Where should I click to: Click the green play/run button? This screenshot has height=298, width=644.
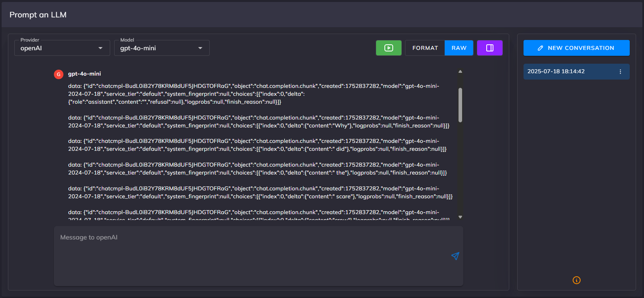pos(388,48)
